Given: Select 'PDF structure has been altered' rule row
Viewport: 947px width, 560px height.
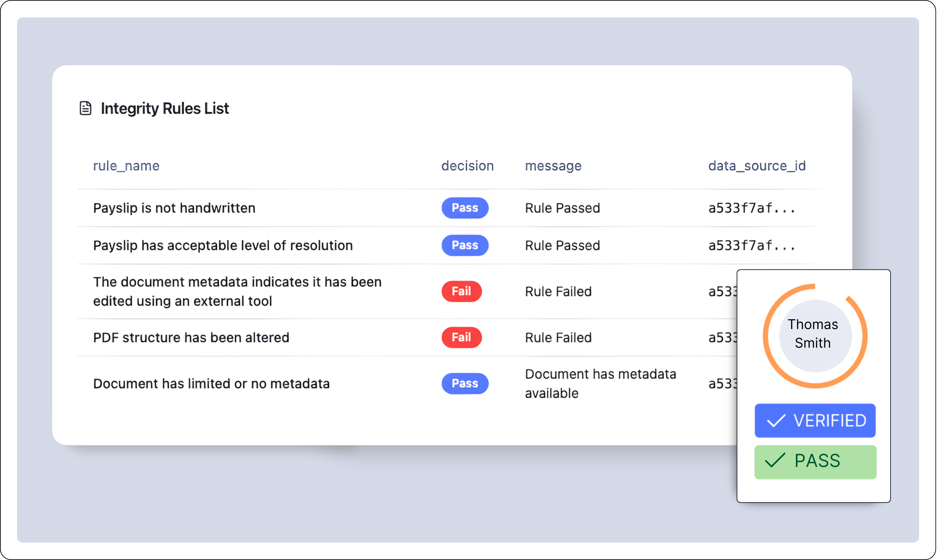Looking at the screenshot, I should pyautogui.click(x=191, y=337).
